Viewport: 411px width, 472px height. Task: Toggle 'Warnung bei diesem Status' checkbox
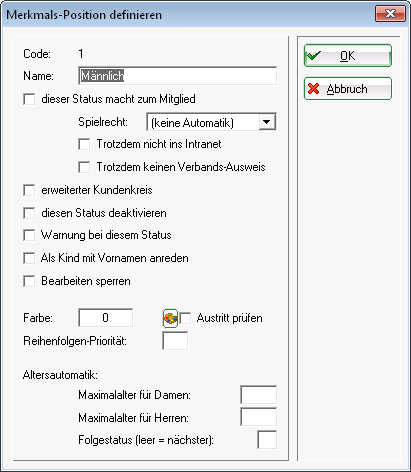click(29, 235)
